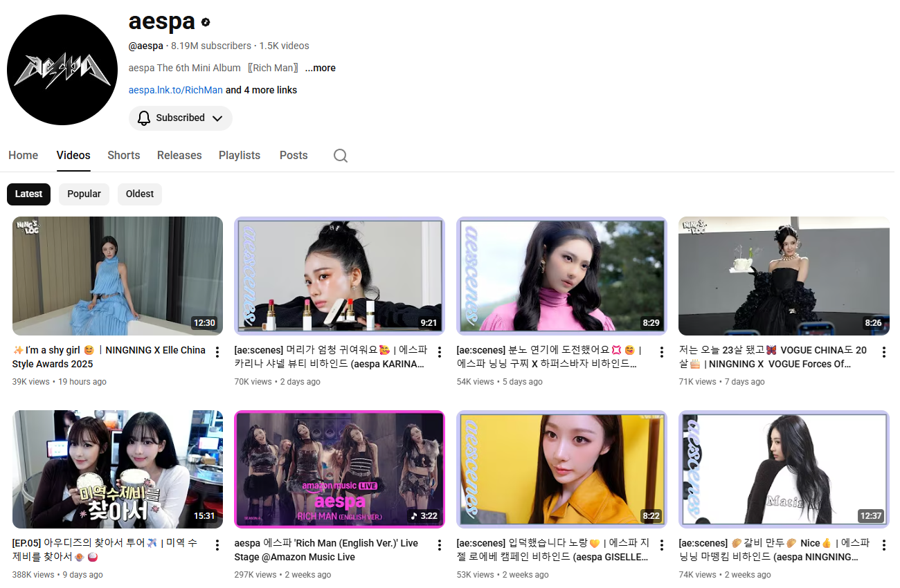Select the Latest sort chip

[x=29, y=194]
